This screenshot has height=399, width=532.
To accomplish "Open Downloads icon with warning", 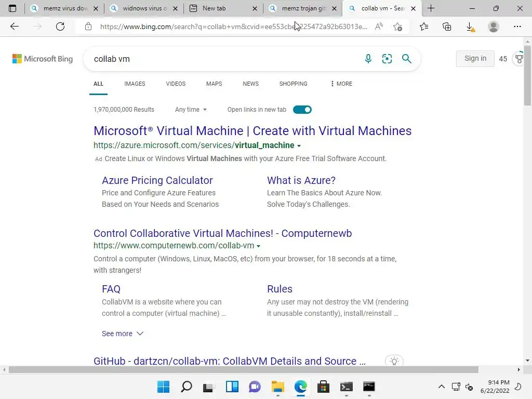I will 470,27.
